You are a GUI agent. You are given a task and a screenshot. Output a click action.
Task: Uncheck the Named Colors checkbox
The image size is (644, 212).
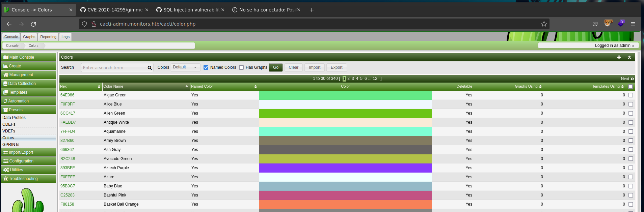tap(206, 67)
